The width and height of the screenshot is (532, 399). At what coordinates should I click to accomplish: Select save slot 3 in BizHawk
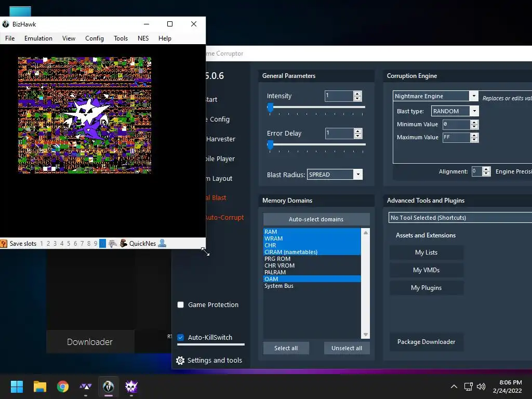55,244
